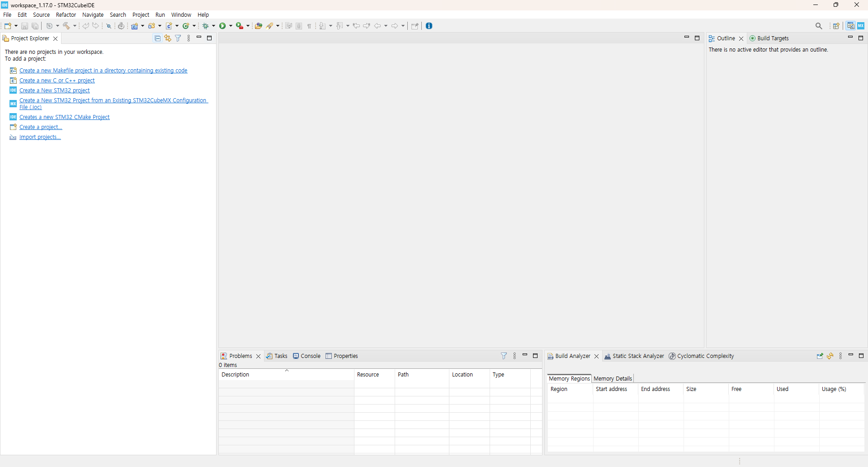Open the File menu

7,15
